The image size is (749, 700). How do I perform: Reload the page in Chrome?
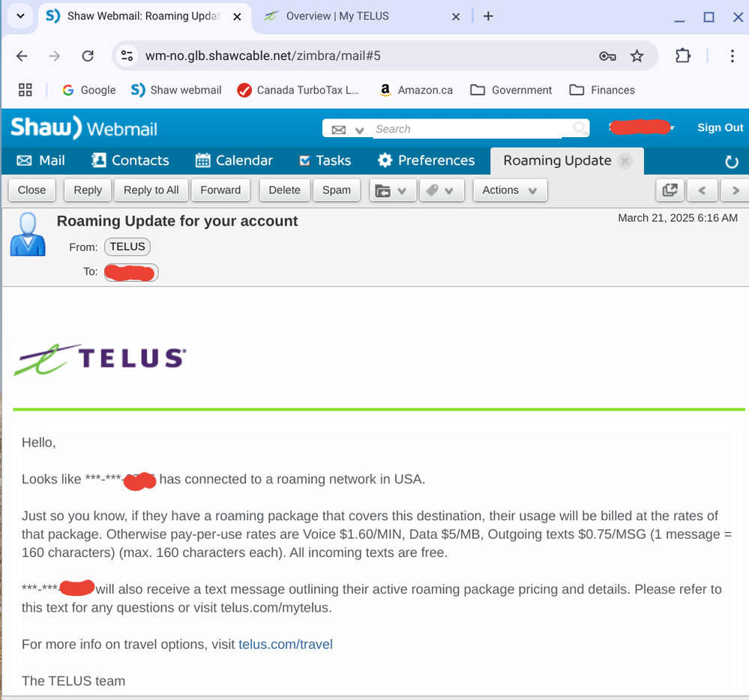pos(88,55)
